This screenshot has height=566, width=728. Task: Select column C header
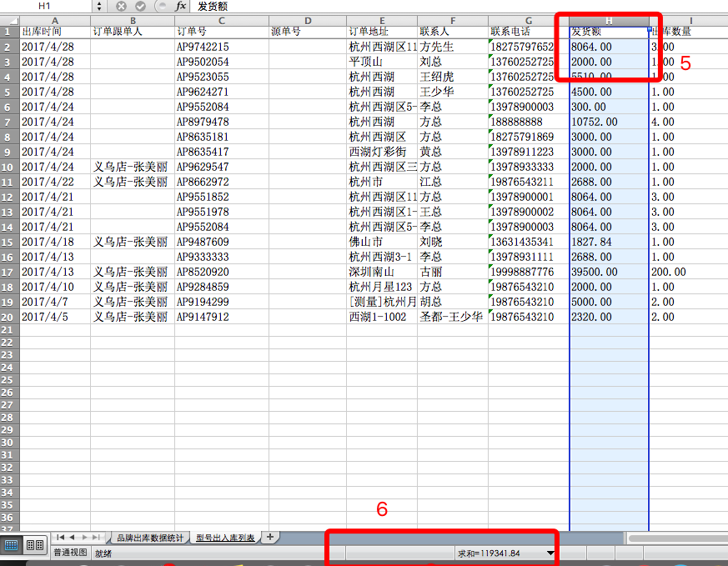tap(222, 20)
